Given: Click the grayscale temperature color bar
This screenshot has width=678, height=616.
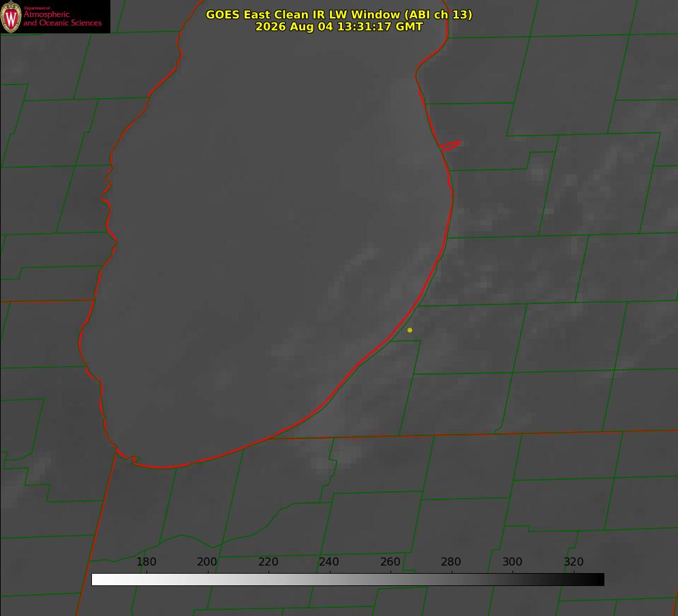Looking at the screenshot, I should [x=348, y=579].
